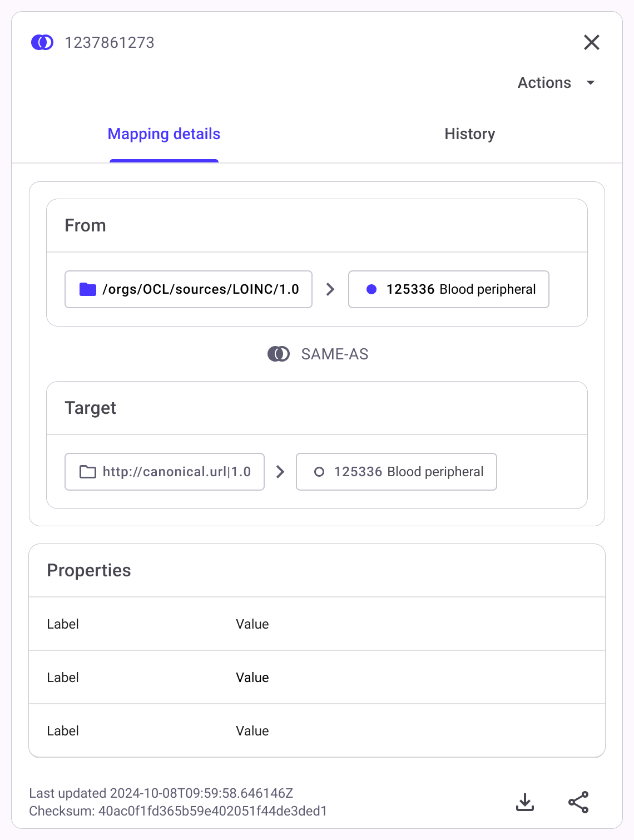Click the filled blue concept dot icon
634x840 pixels.
click(372, 289)
